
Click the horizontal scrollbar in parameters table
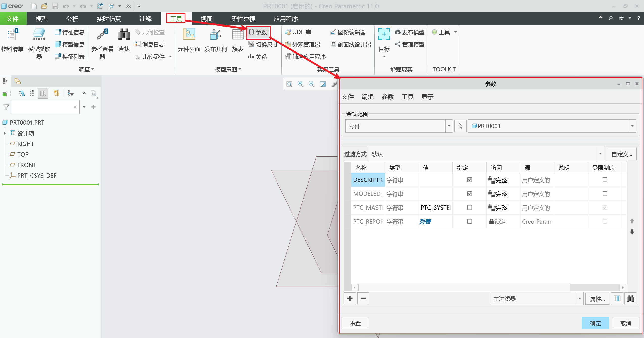pos(464,287)
